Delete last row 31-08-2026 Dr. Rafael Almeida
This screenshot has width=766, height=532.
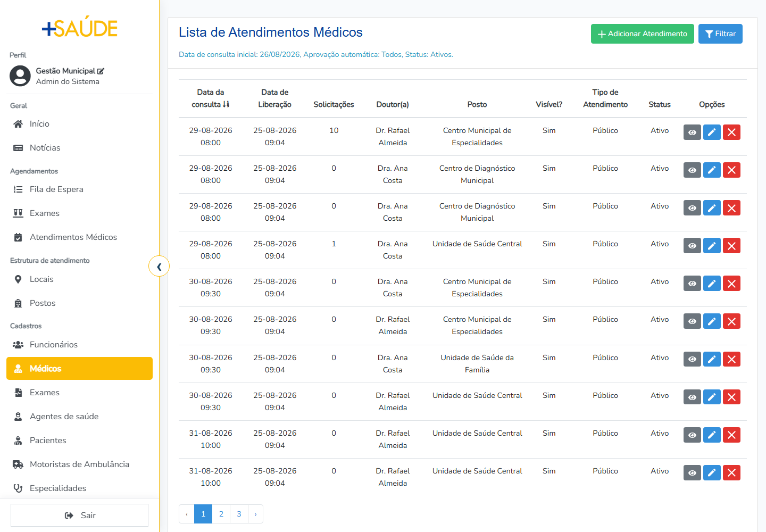(x=731, y=473)
